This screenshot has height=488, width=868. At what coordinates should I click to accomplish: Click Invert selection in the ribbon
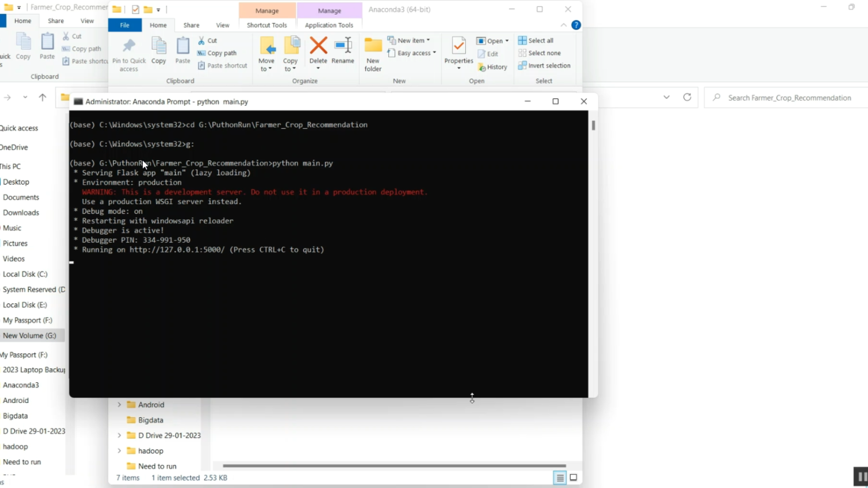coord(544,66)
